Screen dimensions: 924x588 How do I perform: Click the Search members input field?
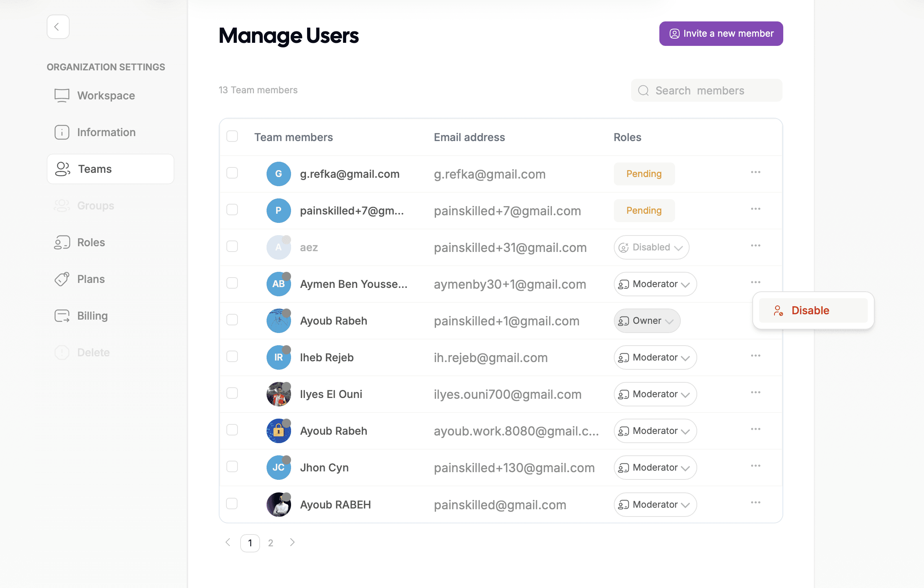pos(714,91)
